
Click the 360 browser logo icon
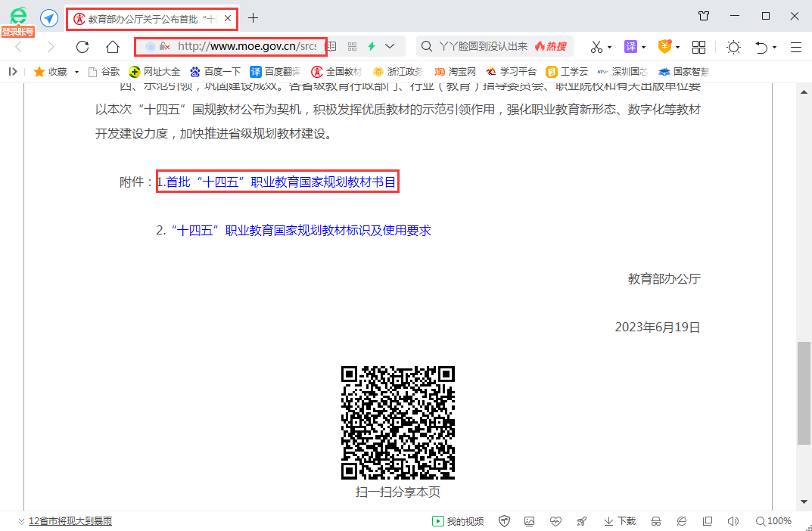[19, 16]
